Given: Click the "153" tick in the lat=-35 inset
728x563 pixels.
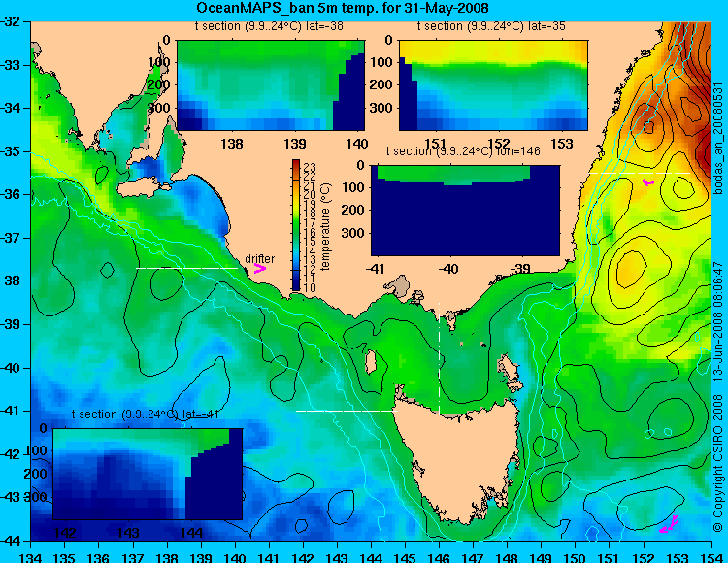Looking at the screenshot, I should pyautogui.click(x=562, y=143).
